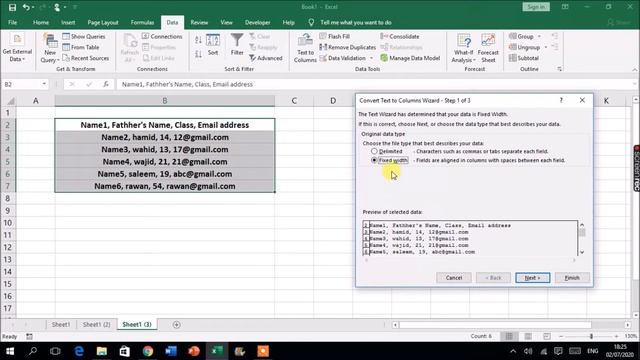
Task: Click the Group outline button
Action: (521, 36)
